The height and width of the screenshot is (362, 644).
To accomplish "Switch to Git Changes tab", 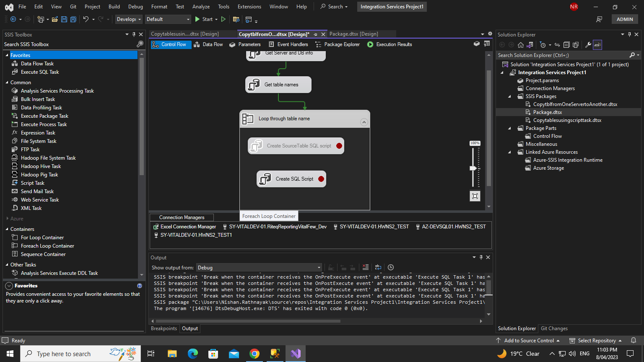I will coord(554,328).
